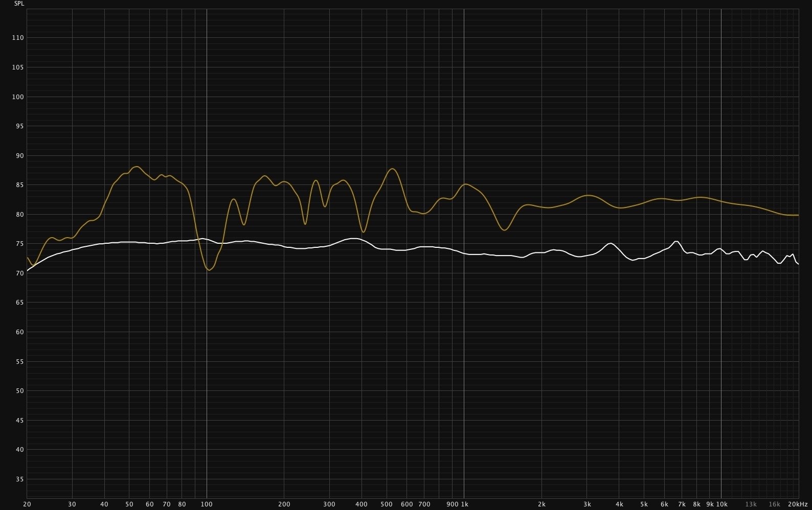Click the 100 dB label on the SPL axis
The width and height of the screenshot is (812, 510).
click(x=18, y=97)
